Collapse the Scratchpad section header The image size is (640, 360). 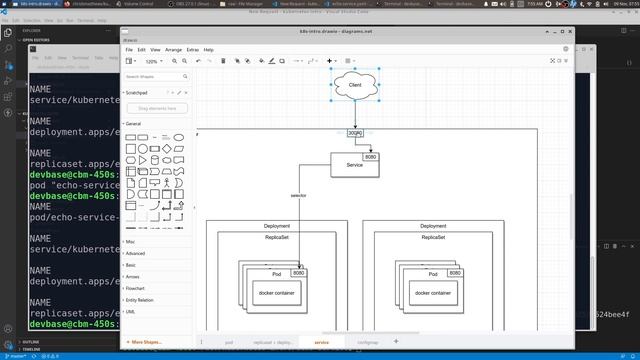[135, 93]
